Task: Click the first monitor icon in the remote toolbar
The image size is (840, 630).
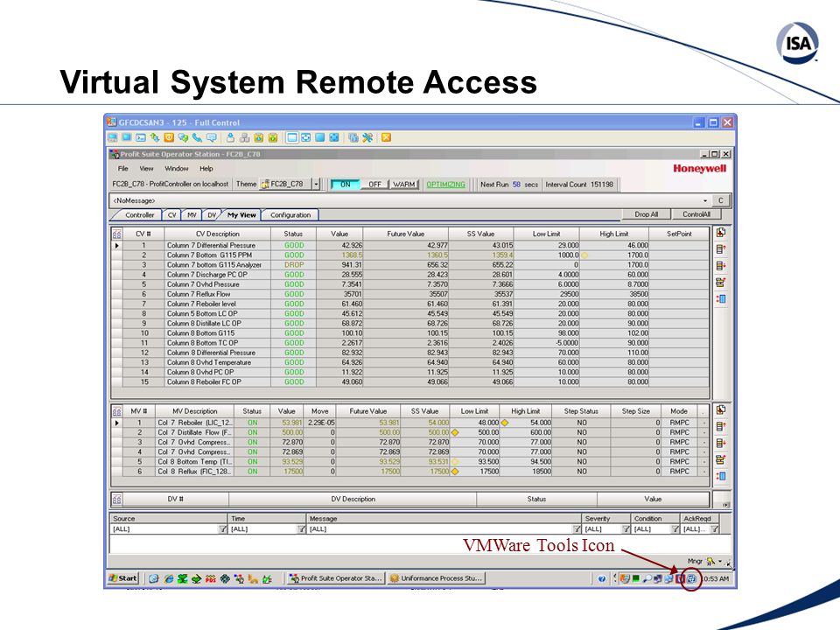Action: 113,137
